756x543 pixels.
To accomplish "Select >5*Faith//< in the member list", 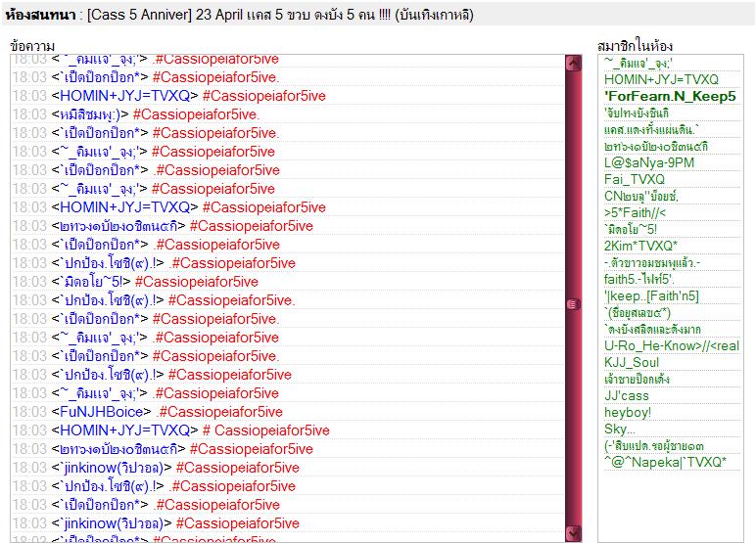I will 635,212.
